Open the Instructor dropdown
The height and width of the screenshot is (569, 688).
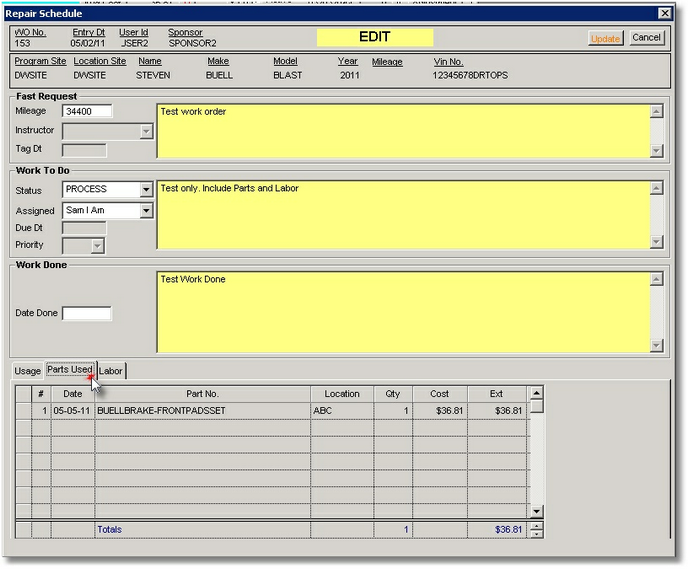[x=146, y=131]
